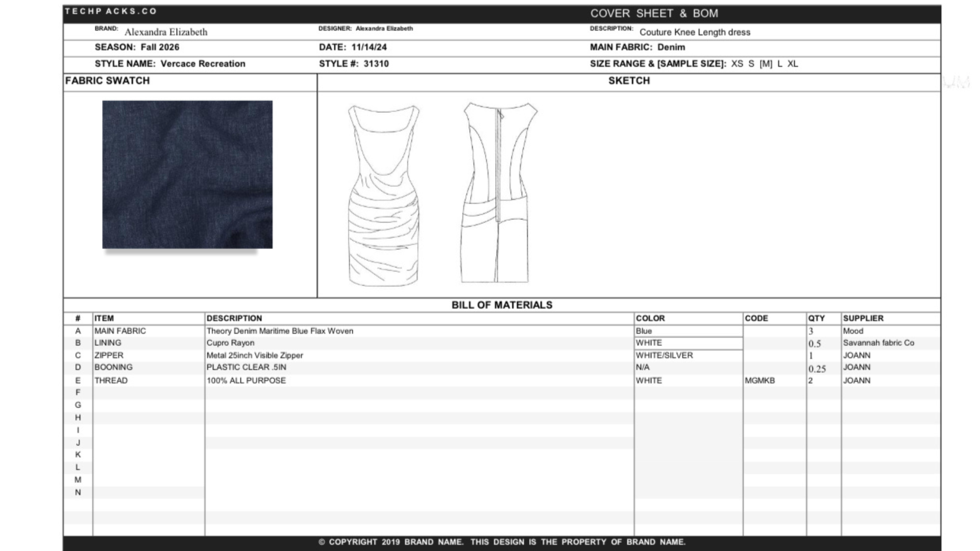Click the Main Fabric Denim field

[671, 47]
